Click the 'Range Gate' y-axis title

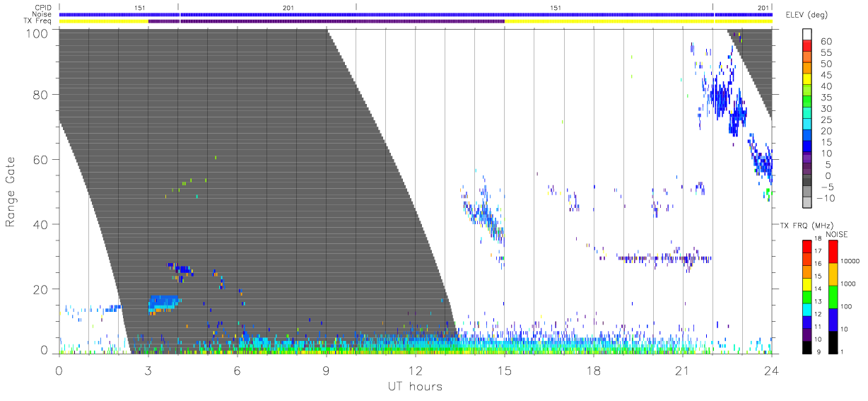[11, 192]
